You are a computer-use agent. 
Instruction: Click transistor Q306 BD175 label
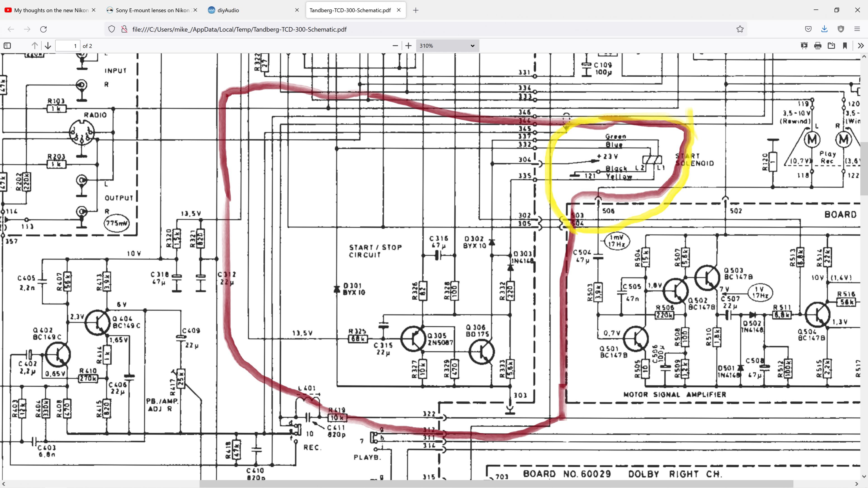[477, 330]
